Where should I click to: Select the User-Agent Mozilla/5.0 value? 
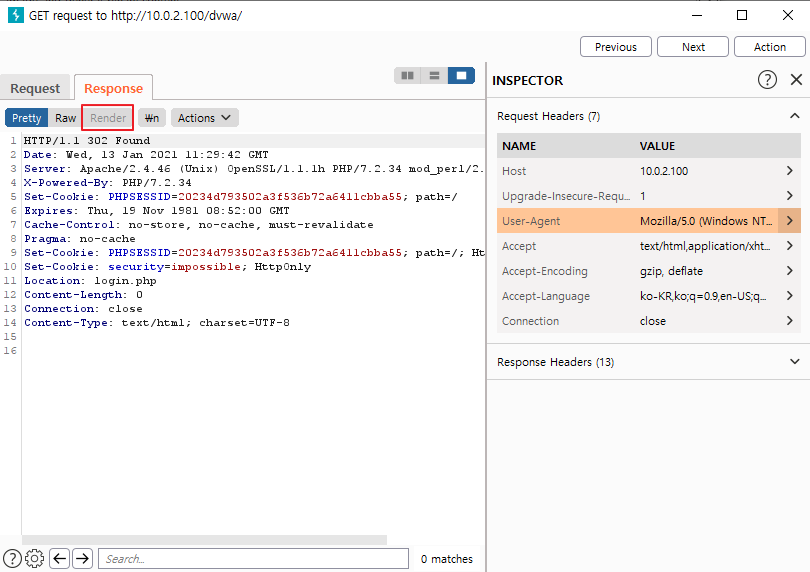tap(706, 221)
